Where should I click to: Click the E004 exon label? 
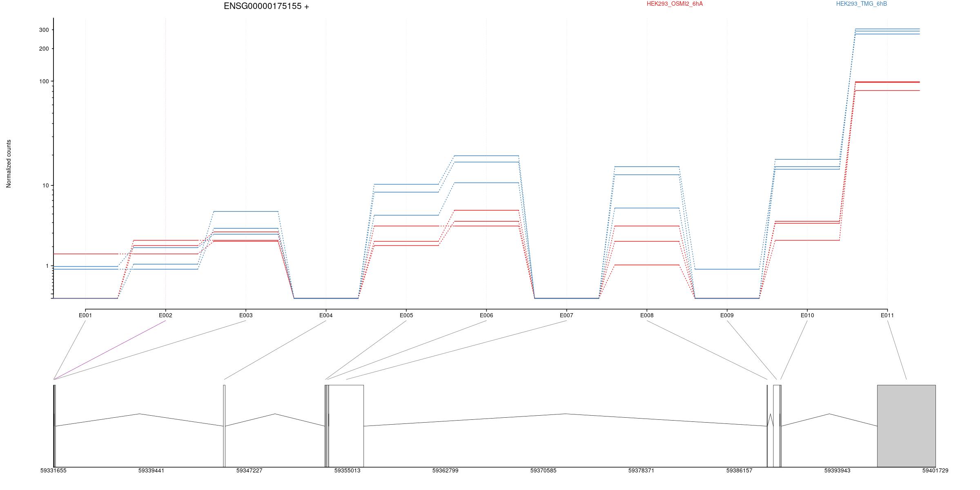tap(326, 315)
